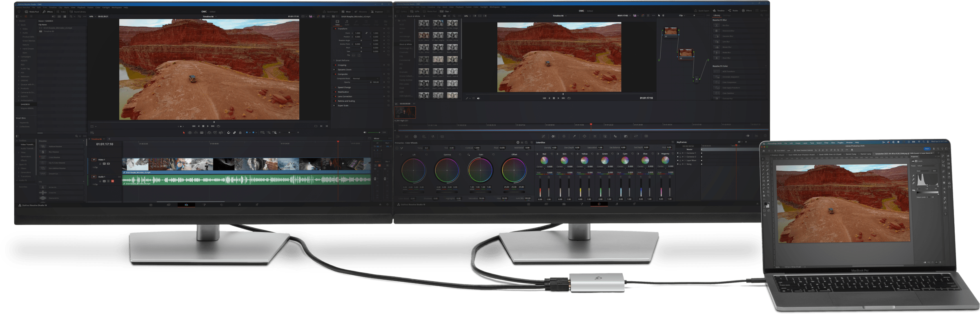Toggle the timeline link/unlink chain icon
Image resolution: width=980 pixels, height=314 pixels.
[x=234, y=132]
